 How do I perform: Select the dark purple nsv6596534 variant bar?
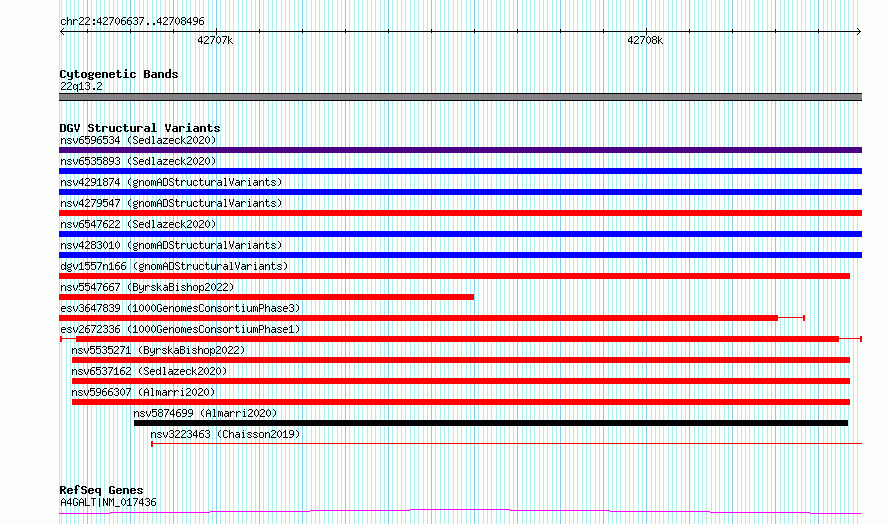(460, 150)
